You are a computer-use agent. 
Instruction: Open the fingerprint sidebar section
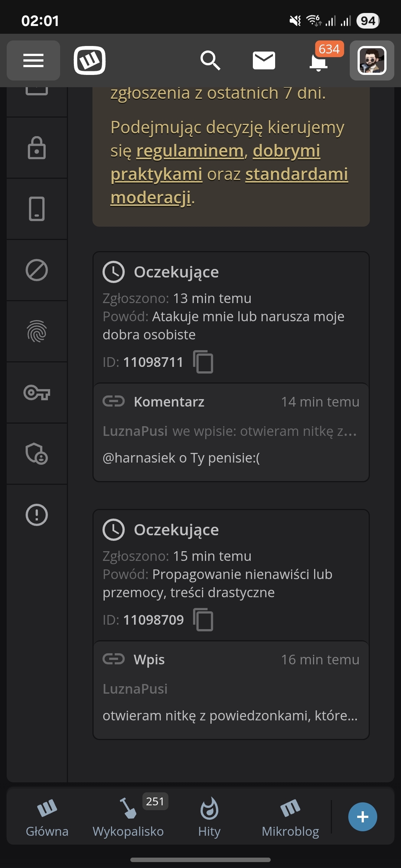pyautogui.click(x=37, y=331)
